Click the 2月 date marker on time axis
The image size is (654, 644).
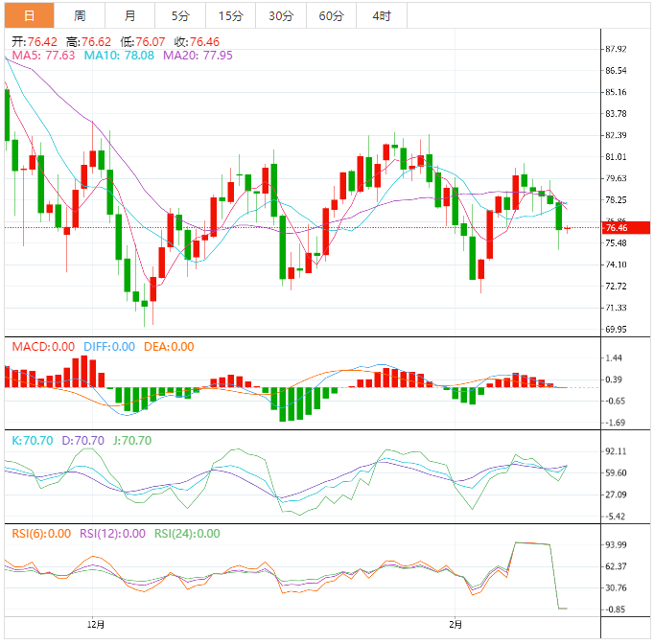click(x=456, y=625)
